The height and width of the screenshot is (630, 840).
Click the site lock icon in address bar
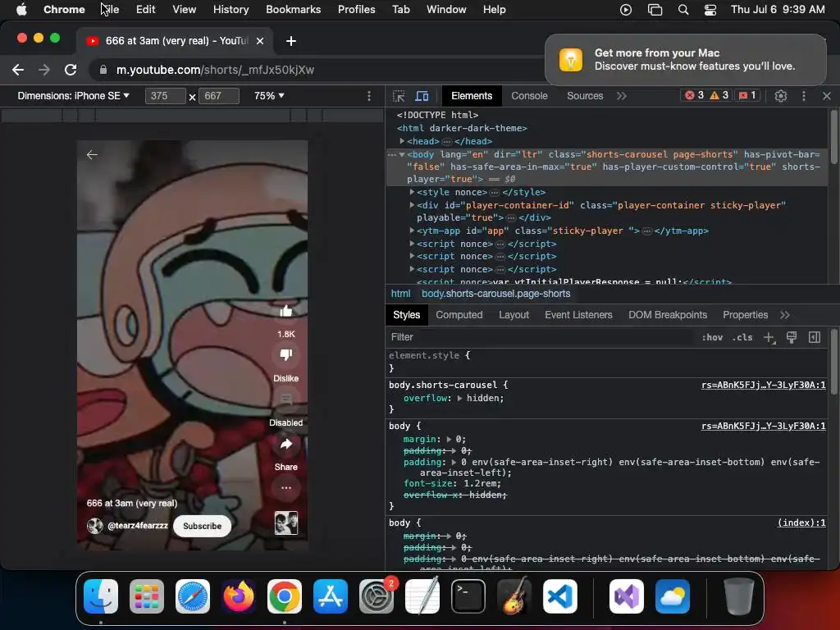tap(103, 70)
